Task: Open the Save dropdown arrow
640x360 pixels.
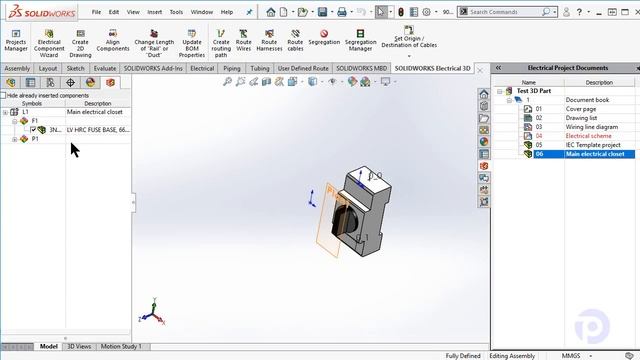Action: [x=331, y=12]
